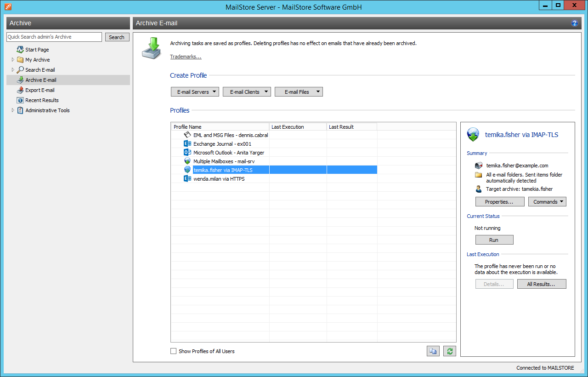Sort by Profile Name column header
Screen dimensions: 588x377
pos(220,127)
